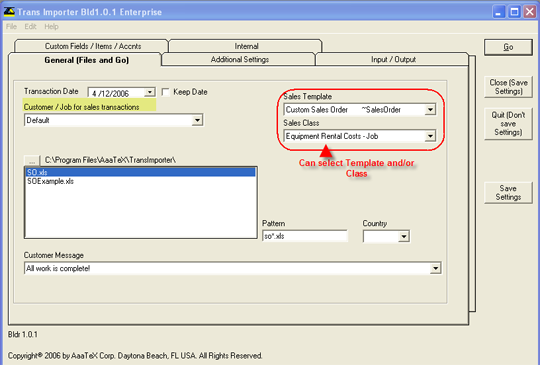Image resolution: width=540 pixels, height=365 pixels.
Task: Switch to Custom Fields / Items / Accnts tab
Action: pyautogui.click(x=92, y=46)
